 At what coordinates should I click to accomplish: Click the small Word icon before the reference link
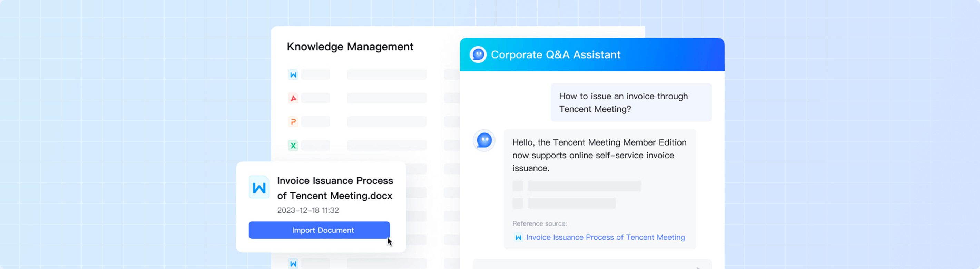pos(518,237)
